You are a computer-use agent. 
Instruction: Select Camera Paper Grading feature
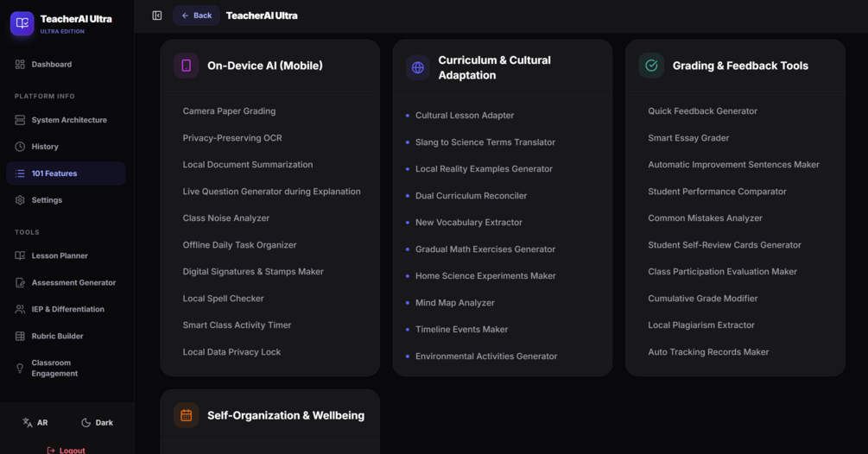pos(229,111)
